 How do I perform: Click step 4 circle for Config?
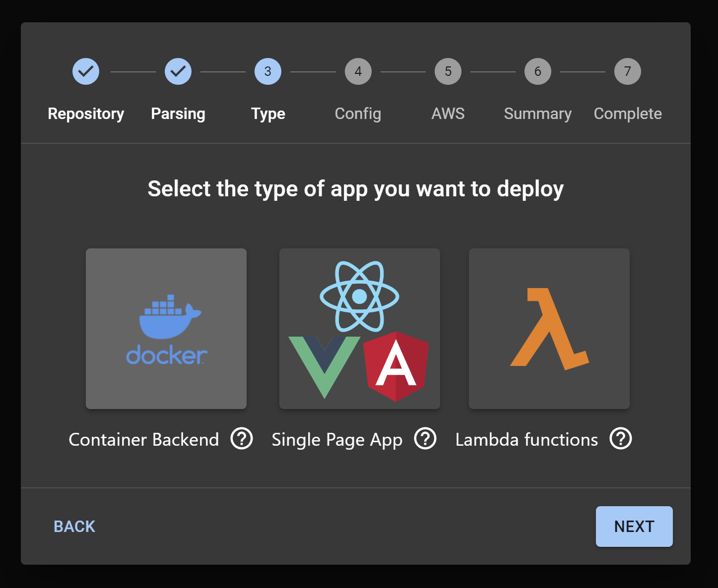click(358, 71)
